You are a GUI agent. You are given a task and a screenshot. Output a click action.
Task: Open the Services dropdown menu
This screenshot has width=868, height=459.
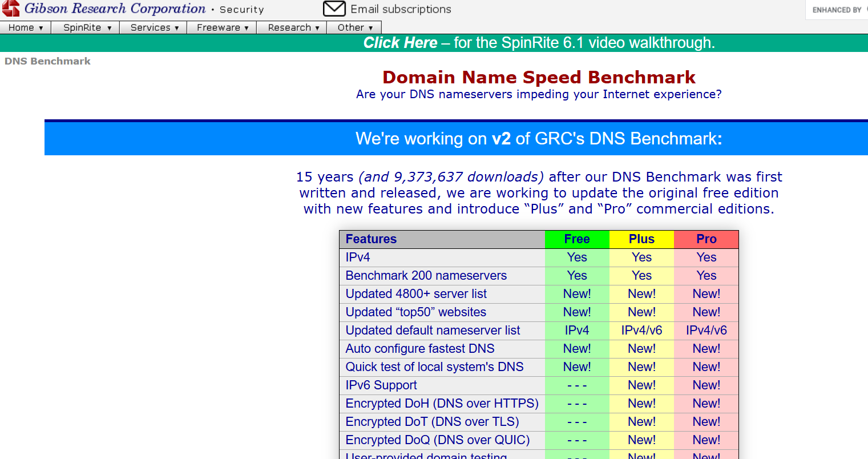point(154,27)
